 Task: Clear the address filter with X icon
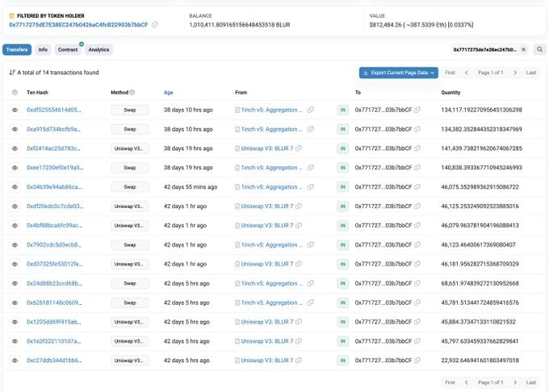pyautogui.click(x=523, y=49)
